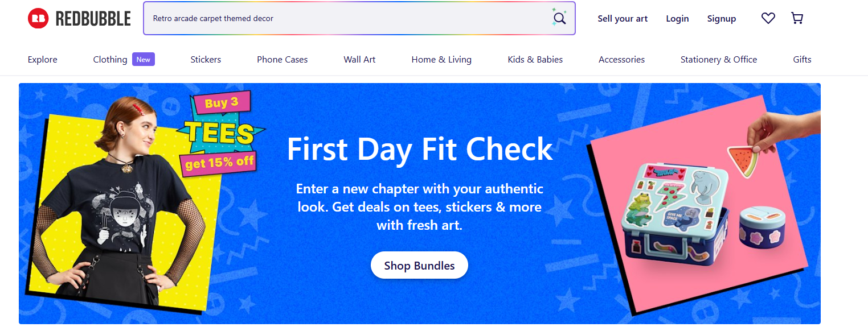The height and width of the screenshot is (331, 868).
Task: Click the Shop Bundles button
Action: 419,266
